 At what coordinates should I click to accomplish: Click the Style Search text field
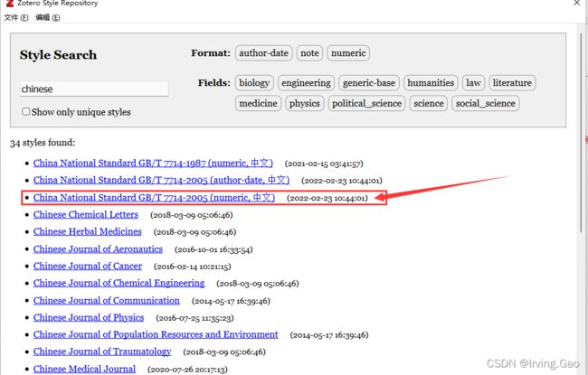coord(94,89)
